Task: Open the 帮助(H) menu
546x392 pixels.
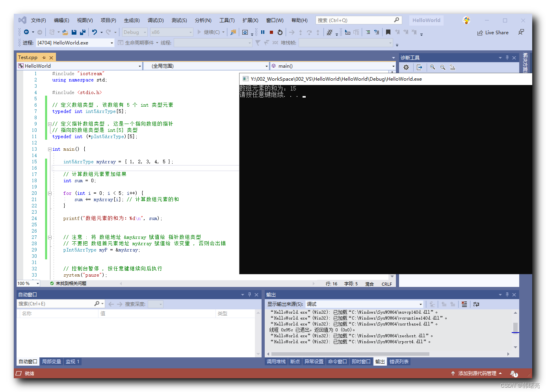Action: pyautogui.click(x=299, y=20)
